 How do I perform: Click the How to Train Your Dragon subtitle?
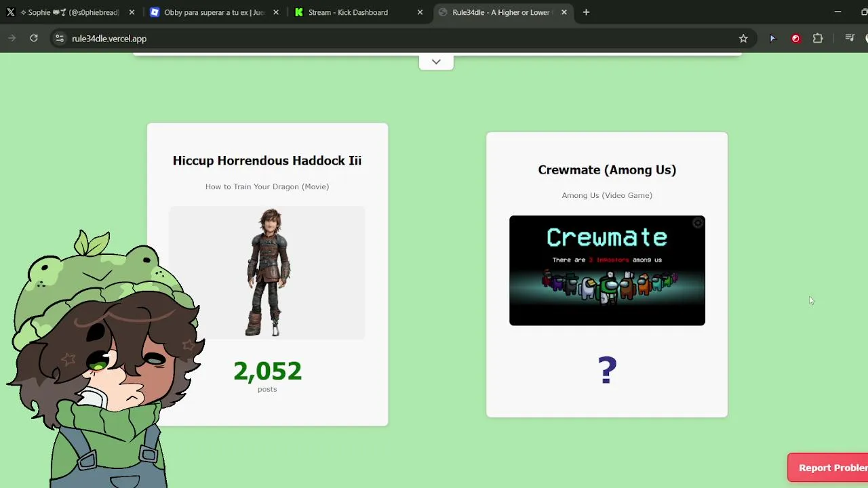click(x=267, y=186)
